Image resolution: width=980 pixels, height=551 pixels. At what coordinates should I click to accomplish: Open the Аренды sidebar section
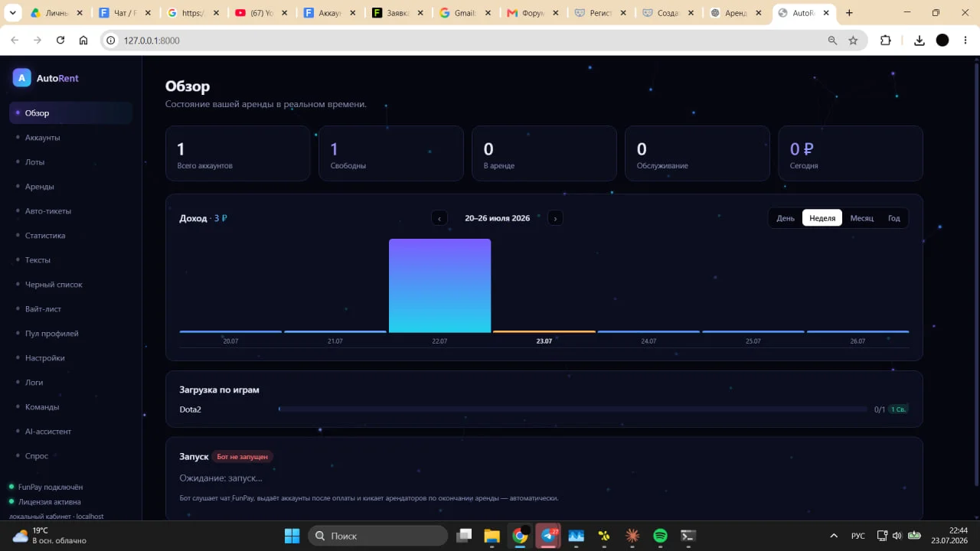70,187
